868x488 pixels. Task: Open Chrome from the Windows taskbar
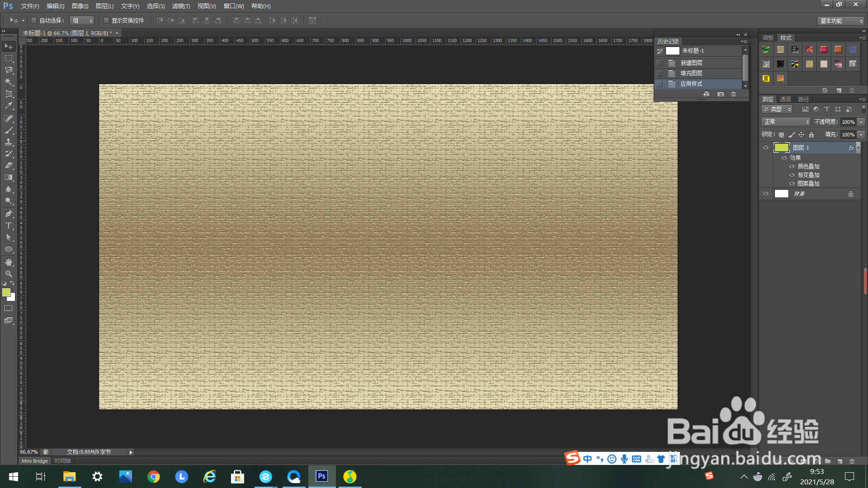(154, 477)
